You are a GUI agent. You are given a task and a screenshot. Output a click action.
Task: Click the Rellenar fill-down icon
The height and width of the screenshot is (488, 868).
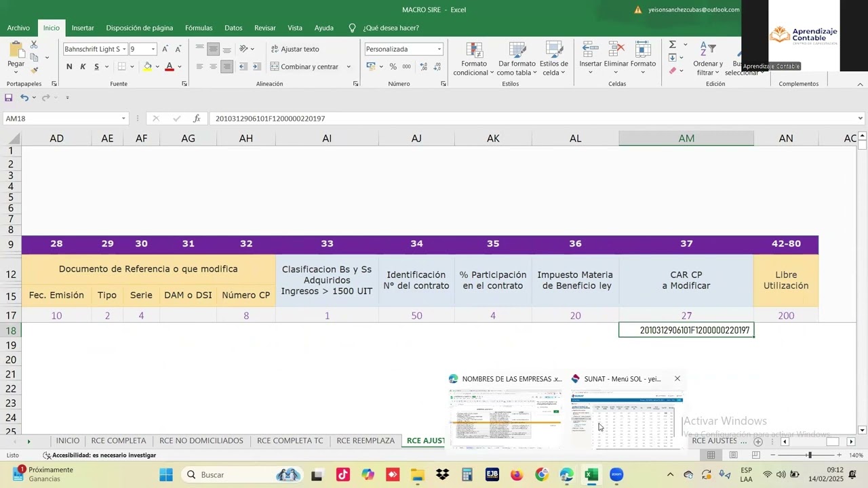[x=673, y=58]
